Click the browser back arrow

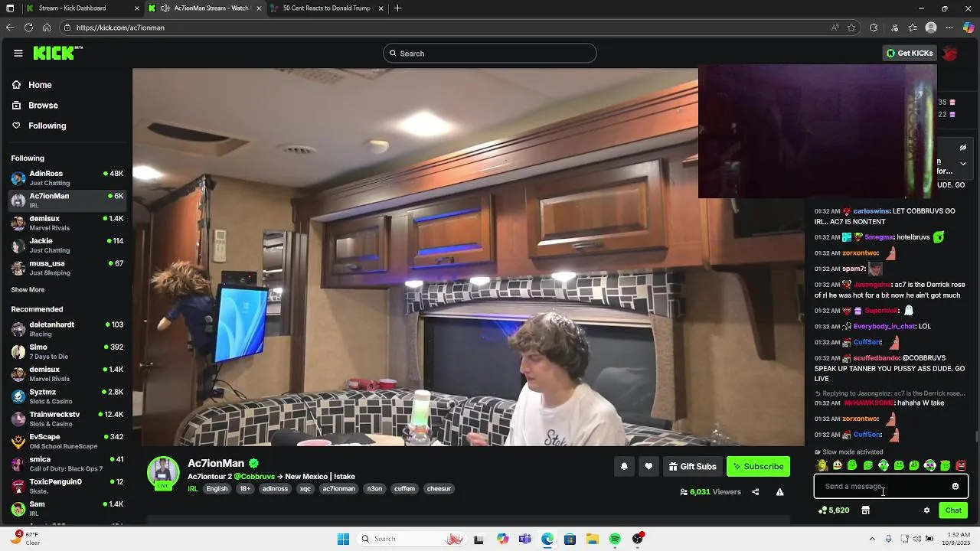point(10,28)
